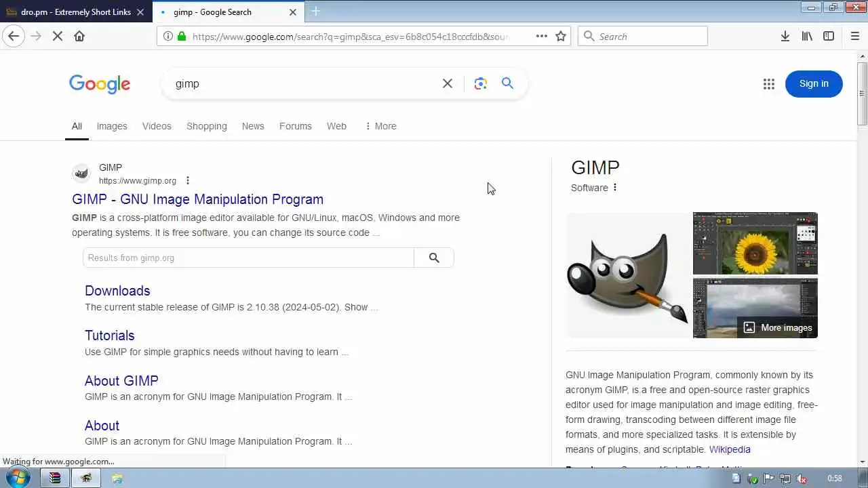Click the Results from gimp.org search field
Viewport: 868px width, 488px height.
pyautogui.click(x=248, y=258)
